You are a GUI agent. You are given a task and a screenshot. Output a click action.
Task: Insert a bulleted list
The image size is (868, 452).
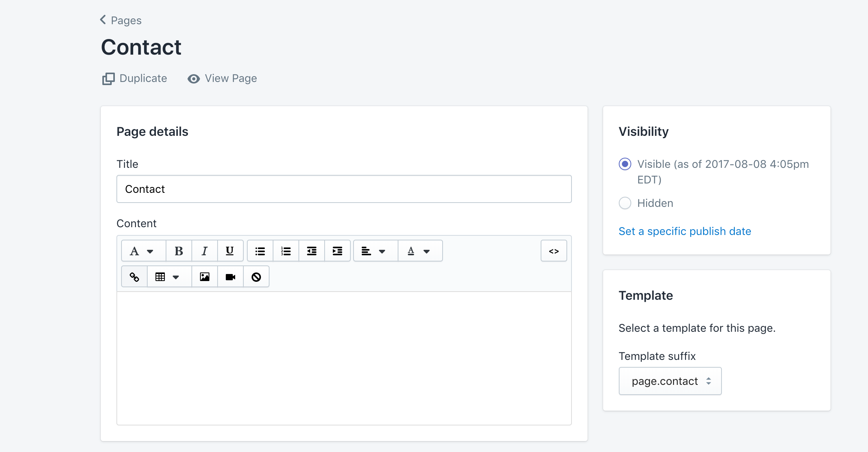[260, 251]
